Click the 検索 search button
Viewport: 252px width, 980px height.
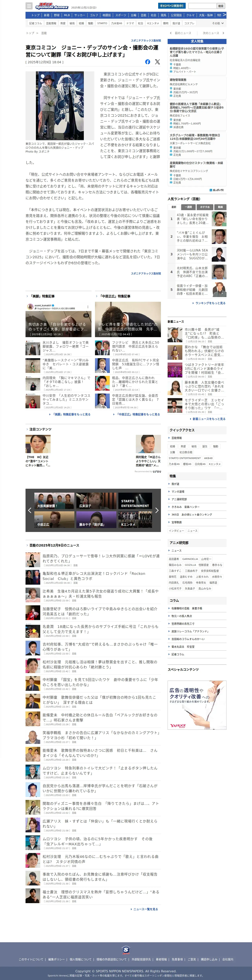(x=221, y=6)
